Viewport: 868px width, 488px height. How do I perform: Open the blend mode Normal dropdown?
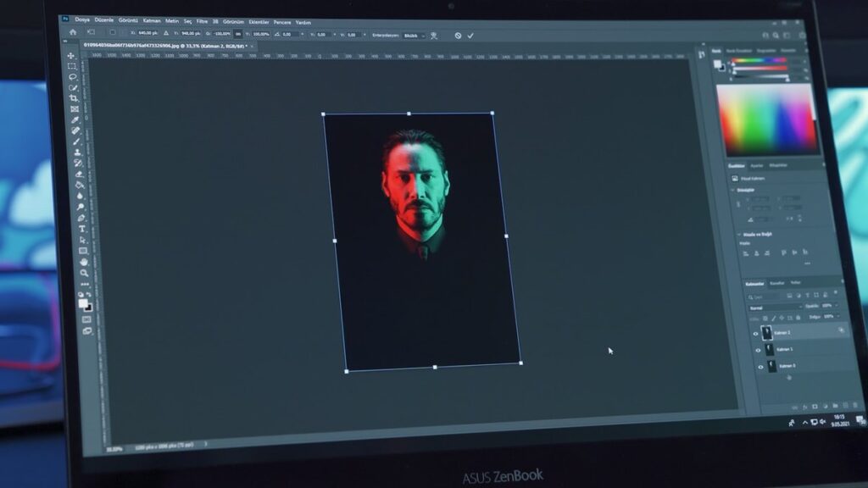pyautogui.click(x=775, y=308)
